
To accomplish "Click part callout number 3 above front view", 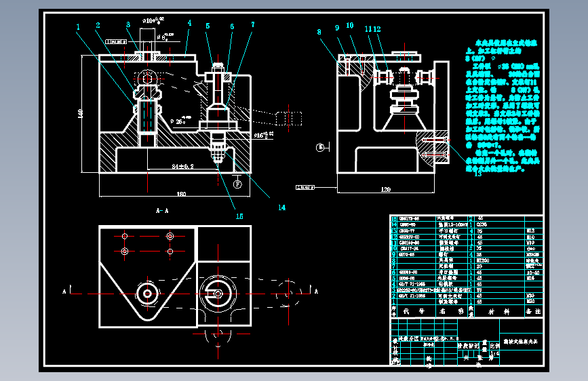I will [x=128, y=25].
